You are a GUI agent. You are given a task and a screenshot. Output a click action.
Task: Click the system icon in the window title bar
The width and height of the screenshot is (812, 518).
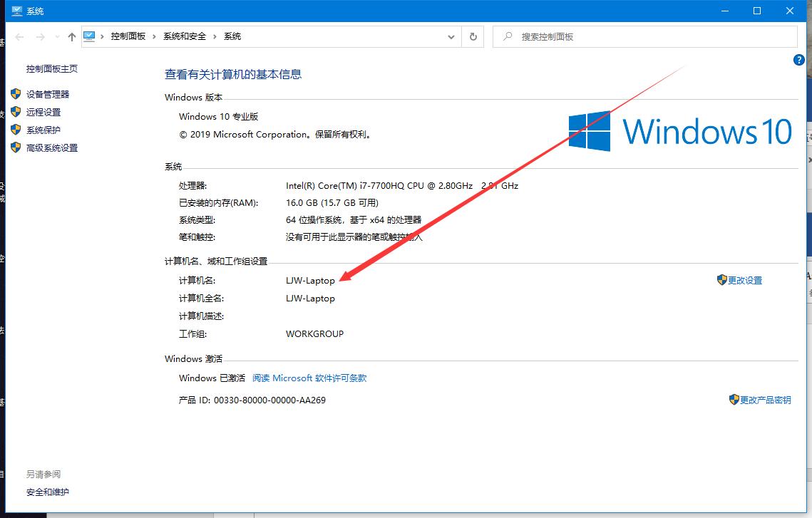pos(16,11)
